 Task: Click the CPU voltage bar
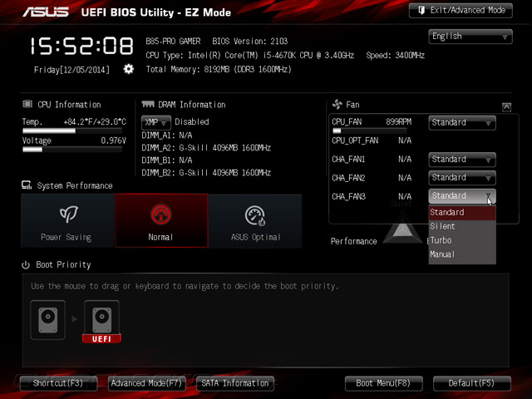(x=72, y=150)
